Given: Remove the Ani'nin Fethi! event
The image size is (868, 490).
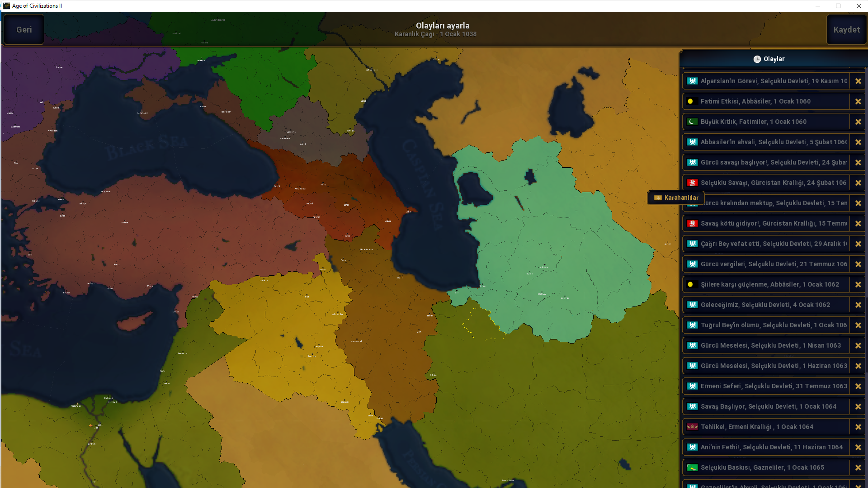Looking at the screenshot, I should point(858,447).
